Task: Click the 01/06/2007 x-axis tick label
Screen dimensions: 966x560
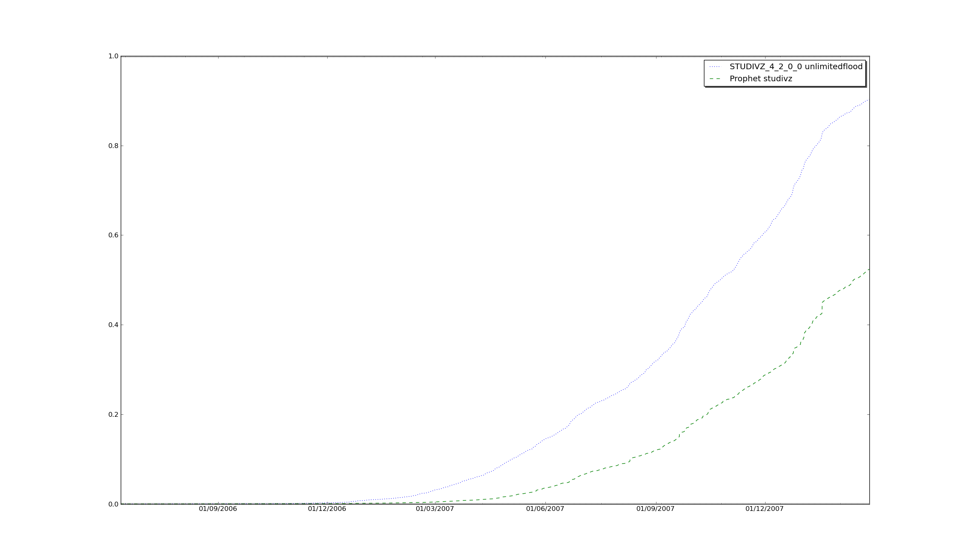Action: pyautogui.click(x=545, y=509)
